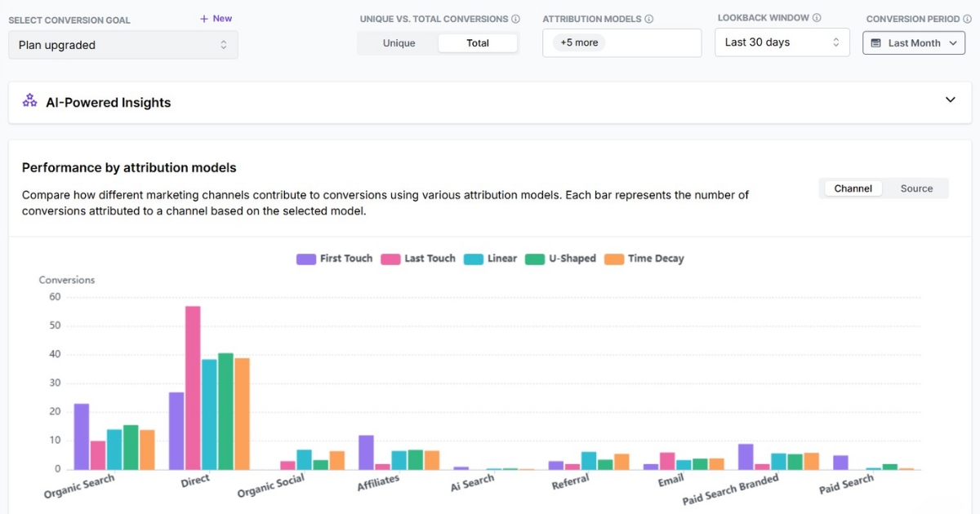Image resolution: width=980 pixels, height=514 pixels.
Task: Create a new conversion goal with + New
Action: point(216,18)
